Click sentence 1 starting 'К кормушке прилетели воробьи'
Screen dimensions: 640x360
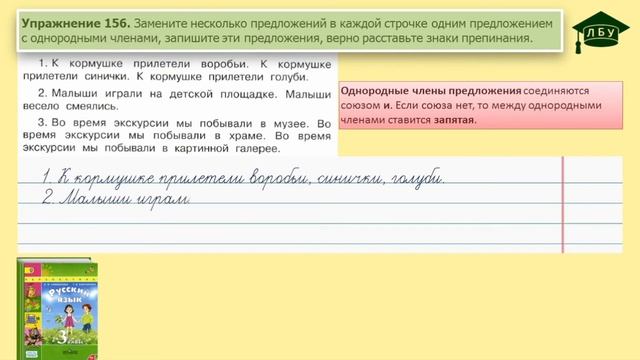(x=177, y=70)
